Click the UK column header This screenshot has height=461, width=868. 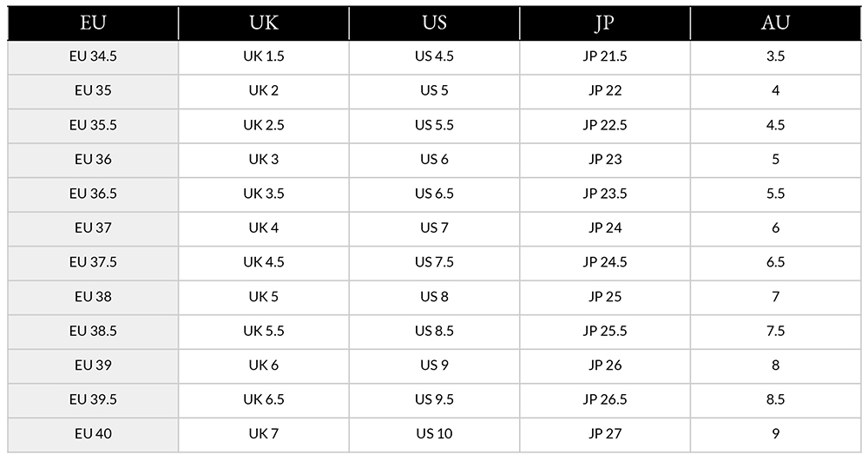pyautogui.click(x=264, y=23)
